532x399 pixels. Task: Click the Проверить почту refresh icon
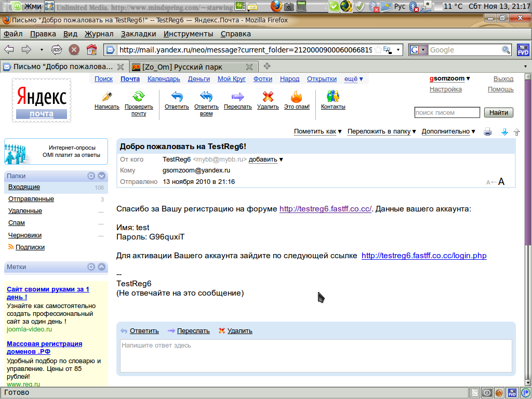[139, 96]
